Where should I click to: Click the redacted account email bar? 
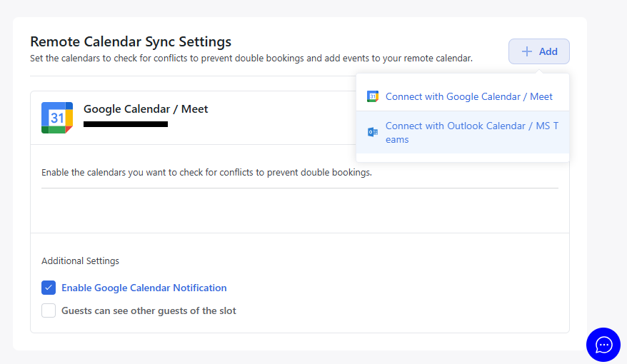(126, 124)
